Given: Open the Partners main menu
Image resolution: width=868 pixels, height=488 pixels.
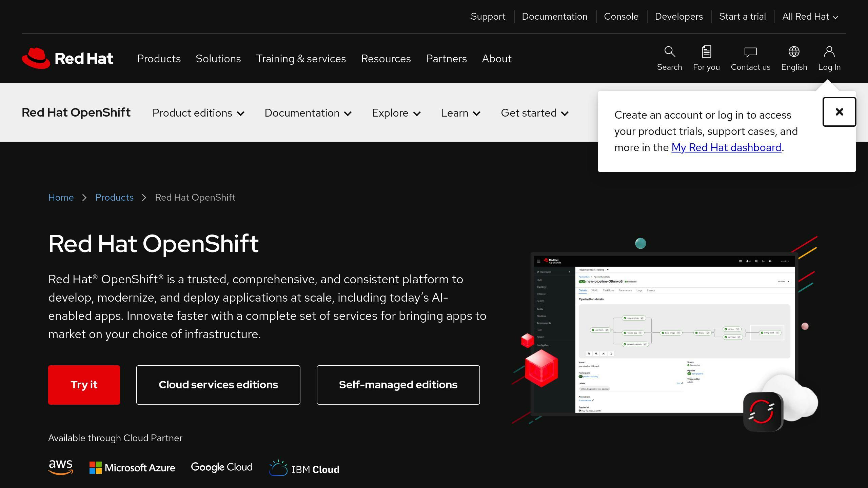Looking at the screenshot, I should tap(446, 59).
